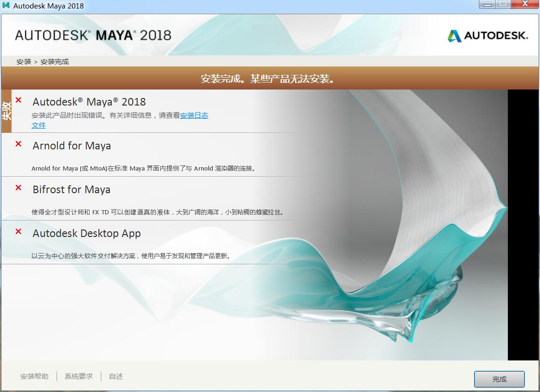Select the Bifrost for Maya product entry

72,189
